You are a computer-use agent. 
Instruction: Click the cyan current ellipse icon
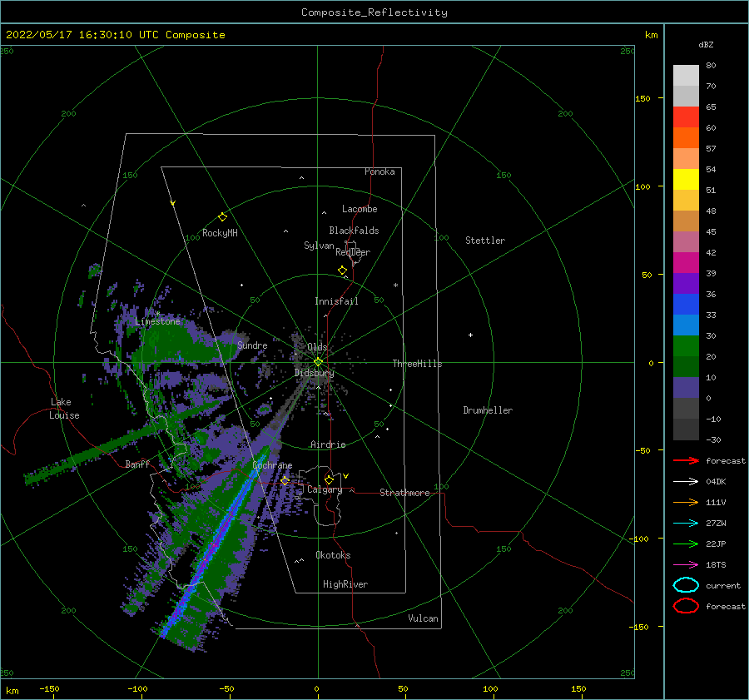686,585
